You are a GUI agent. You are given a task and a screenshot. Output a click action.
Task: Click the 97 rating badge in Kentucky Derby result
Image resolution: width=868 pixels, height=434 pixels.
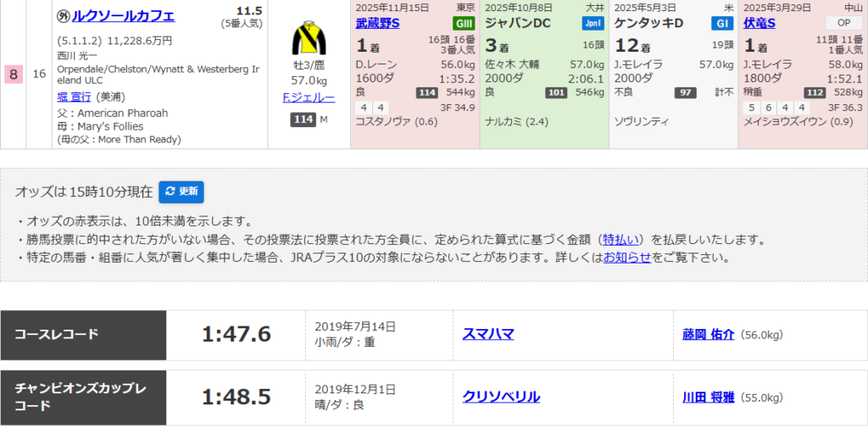coord(685,92)
